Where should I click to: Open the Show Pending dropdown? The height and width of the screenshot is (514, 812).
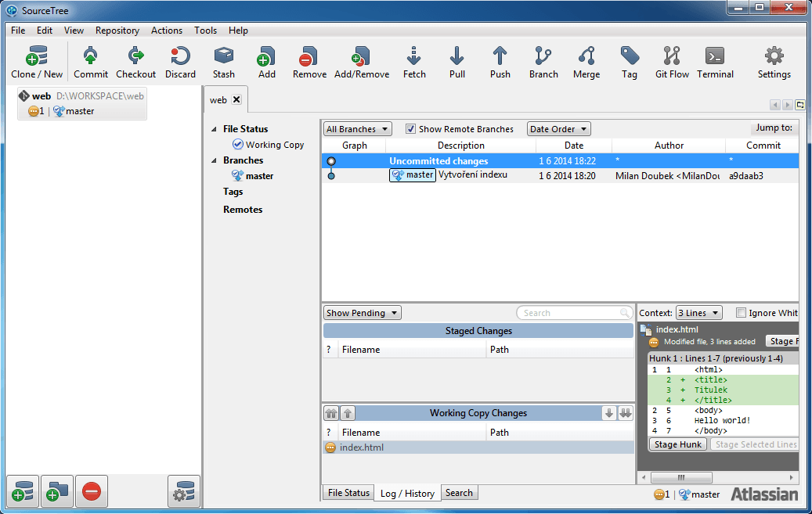point(362,313)
